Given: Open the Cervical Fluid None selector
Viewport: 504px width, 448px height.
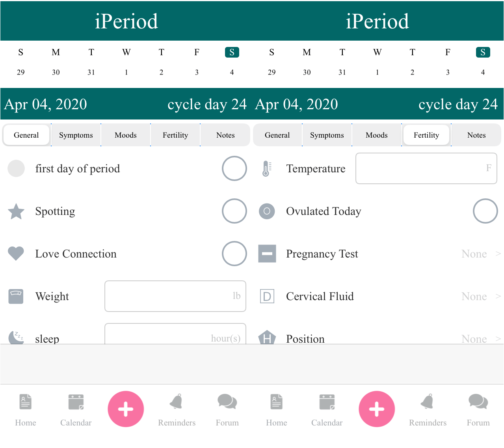Looking at the screenshot, I should tap(481, 296).
